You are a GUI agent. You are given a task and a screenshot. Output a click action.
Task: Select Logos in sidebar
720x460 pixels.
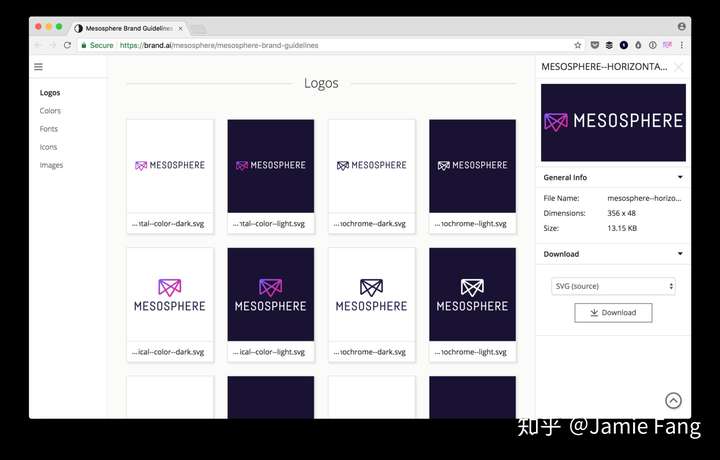(x=50, y=93)
